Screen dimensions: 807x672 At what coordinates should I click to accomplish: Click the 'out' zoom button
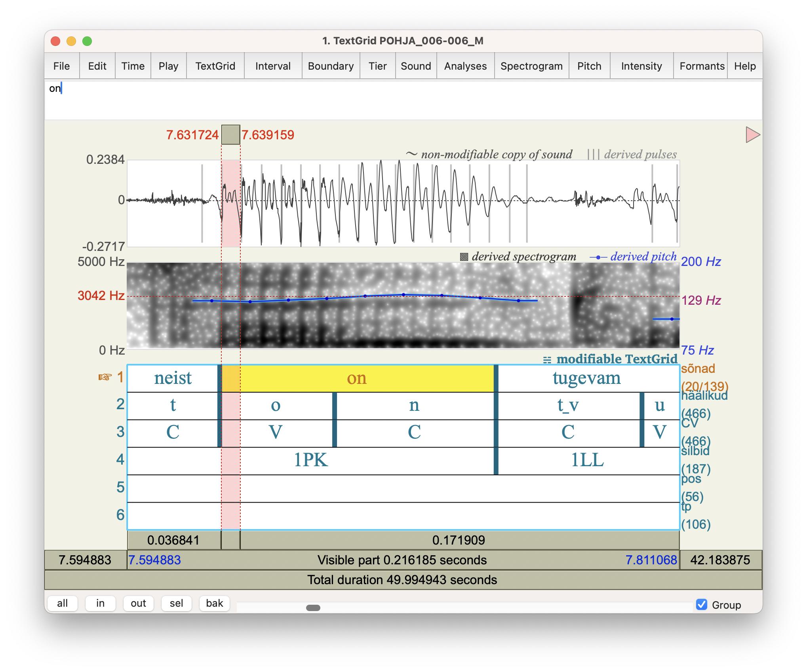click(x=139, y=603)
